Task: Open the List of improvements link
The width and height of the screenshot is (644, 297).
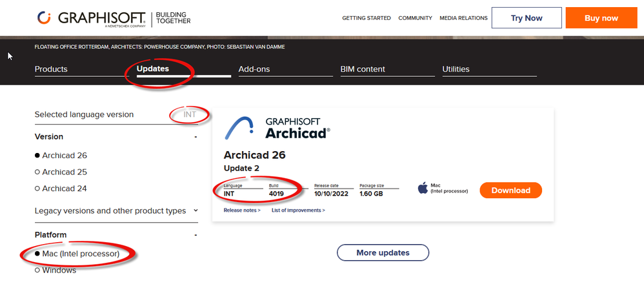Action: coord(298,210)
